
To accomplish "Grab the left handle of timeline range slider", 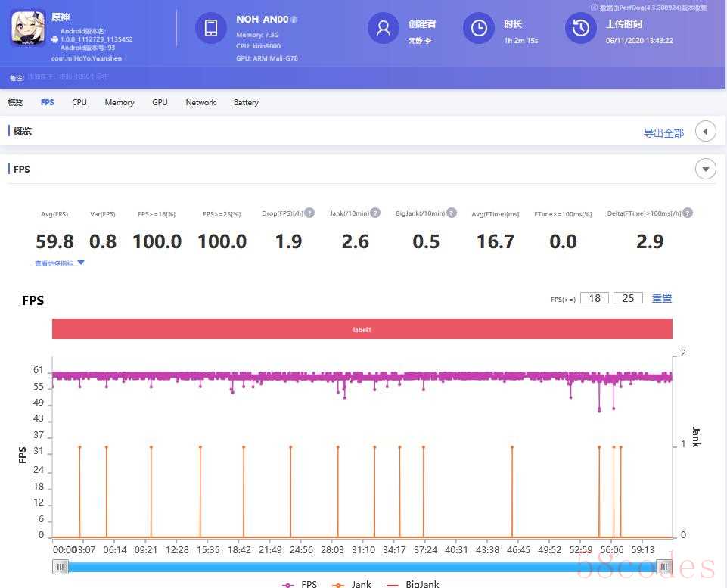I will click(61, 567).
